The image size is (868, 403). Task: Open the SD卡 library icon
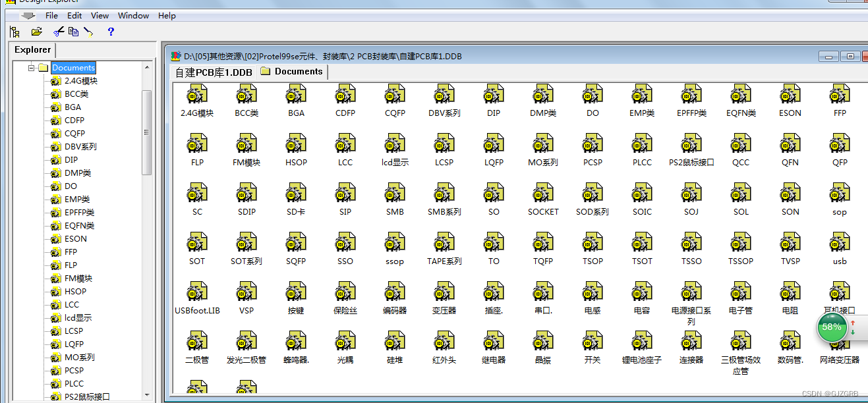pos(296,193)
